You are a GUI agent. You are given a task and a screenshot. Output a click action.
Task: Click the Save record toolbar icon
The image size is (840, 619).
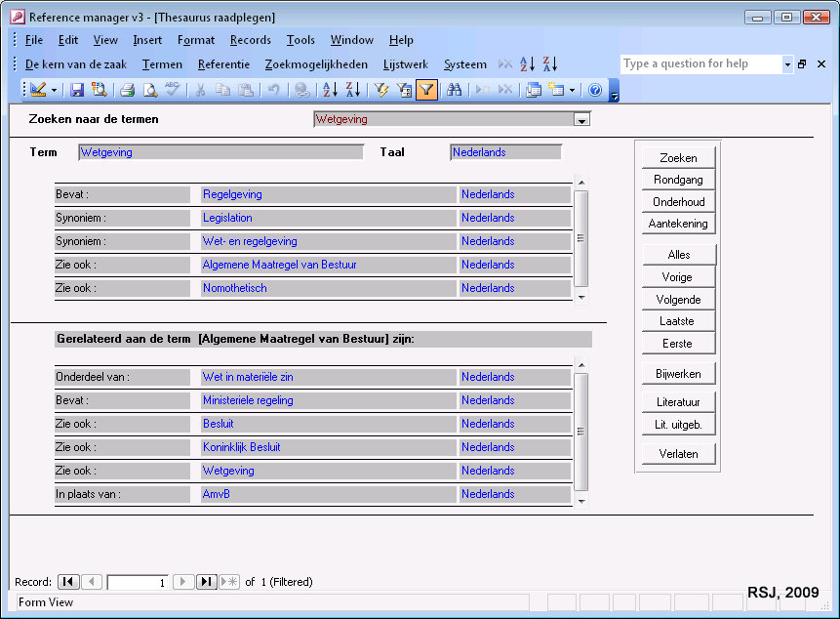(x=77, y=90)
